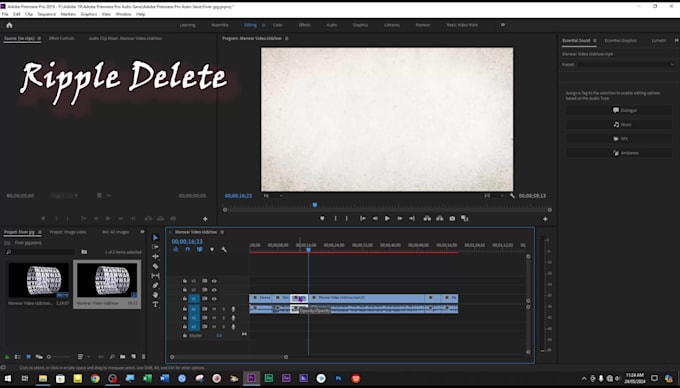Open the Sequence menu

[x=46, y=14]
